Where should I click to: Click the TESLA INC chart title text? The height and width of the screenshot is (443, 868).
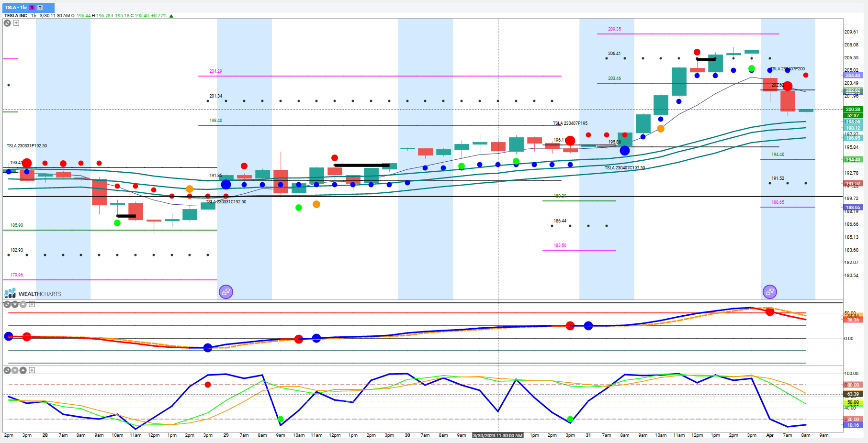15,16
